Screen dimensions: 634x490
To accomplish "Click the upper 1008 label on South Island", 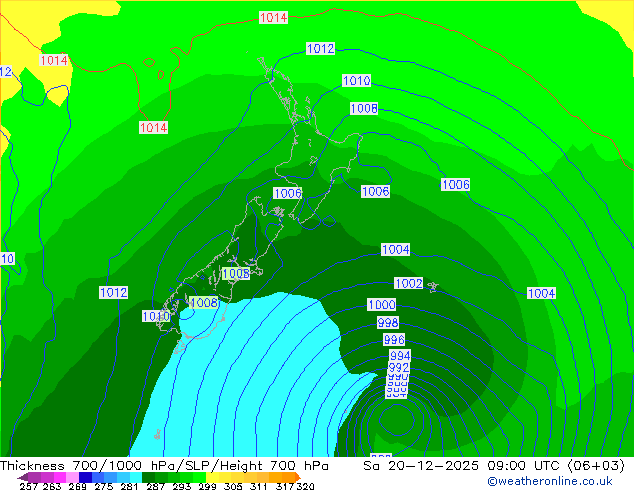I will coord(236,274).
